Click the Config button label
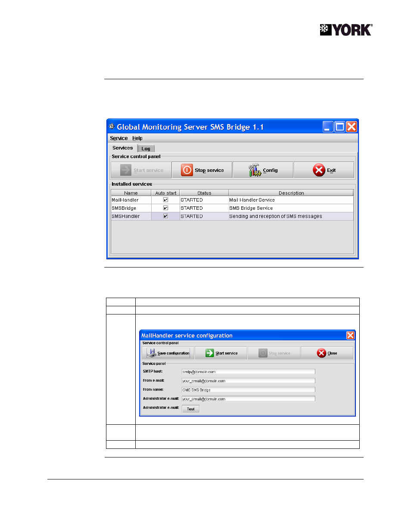The height and width of the screenshot is (532, 411). 271,170
